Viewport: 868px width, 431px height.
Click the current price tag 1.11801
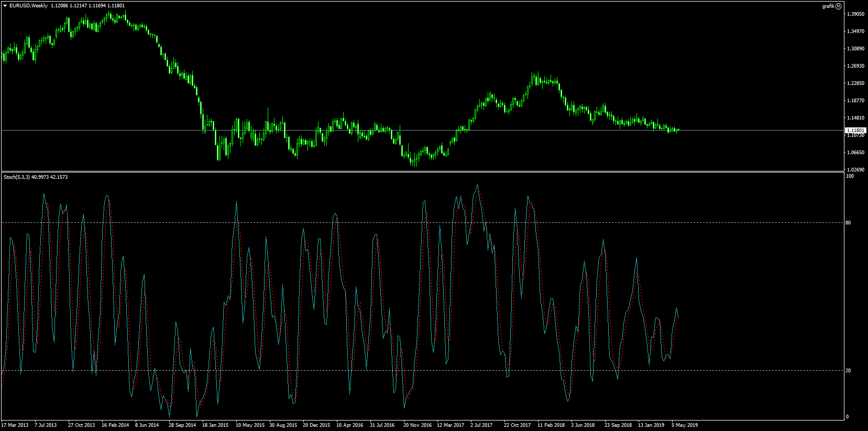856,130
